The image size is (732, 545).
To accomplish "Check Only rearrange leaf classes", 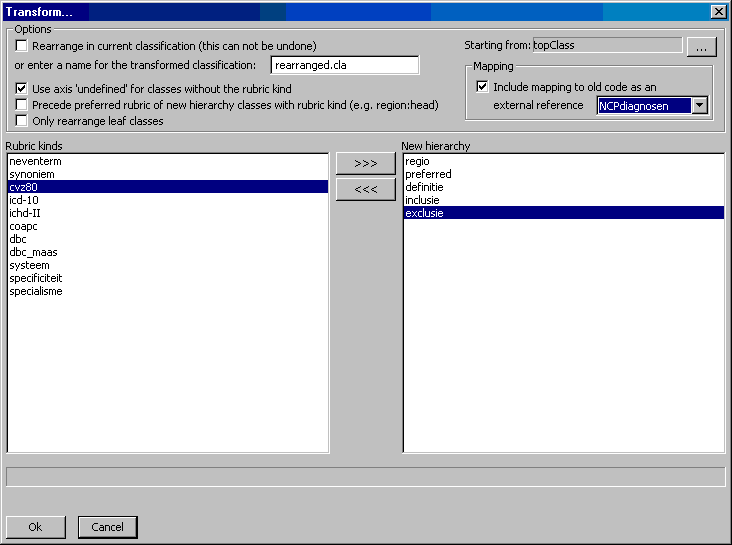I will pos(22,121).
